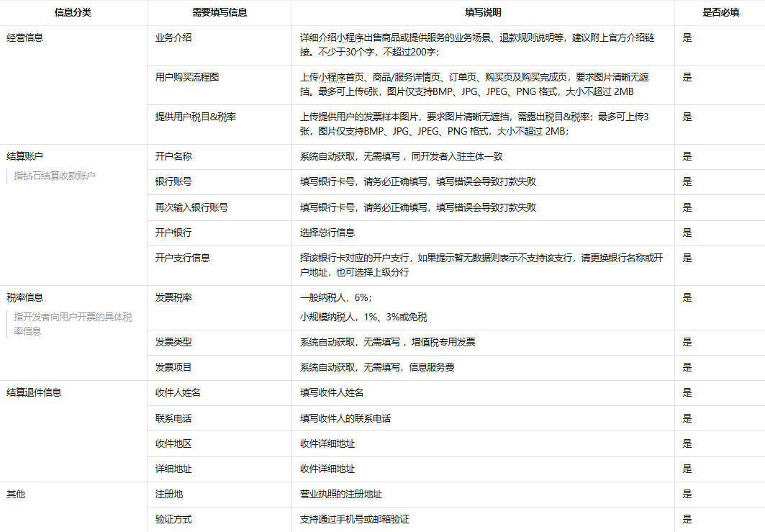Click the 营业执照的注册地址 description text
This screenshot has width=765, height=532.
341,494
